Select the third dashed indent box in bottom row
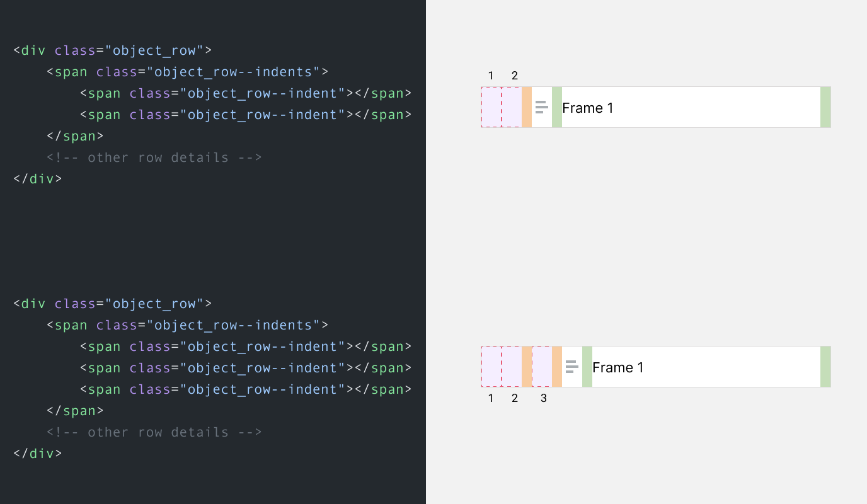The width and height of the screenshot is (867, 504). (x=542, y=367)
